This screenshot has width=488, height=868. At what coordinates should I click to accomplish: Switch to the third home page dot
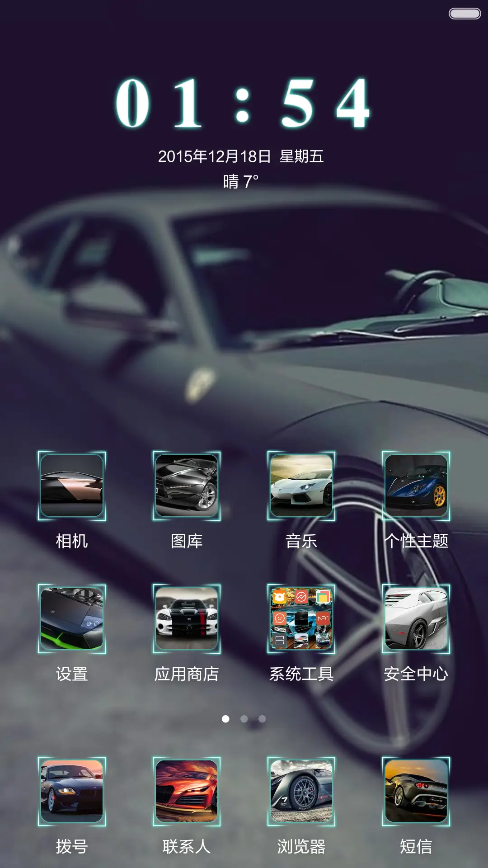pyautogui.click(x=262, y=719)
